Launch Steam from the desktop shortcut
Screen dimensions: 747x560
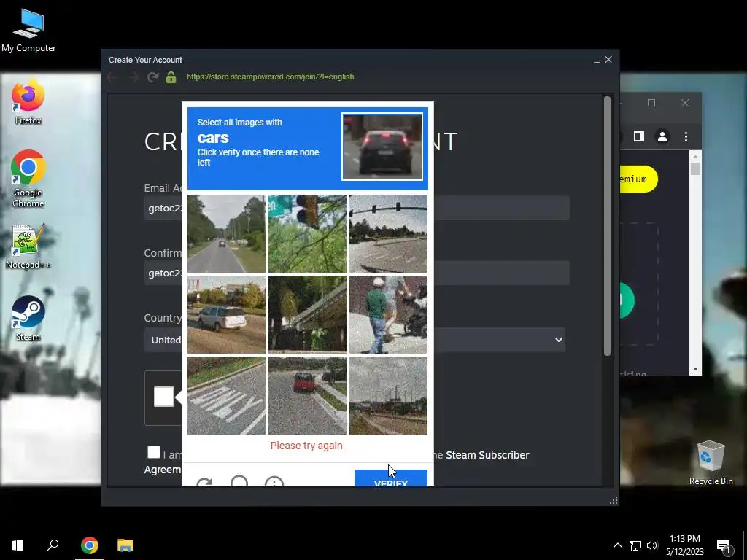[28, 318]
